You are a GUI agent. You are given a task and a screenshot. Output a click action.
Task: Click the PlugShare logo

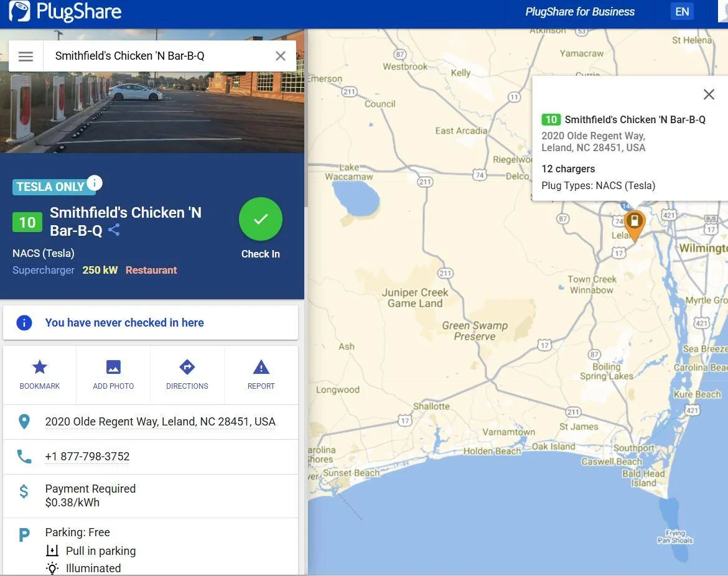click(x=65, y=12)
